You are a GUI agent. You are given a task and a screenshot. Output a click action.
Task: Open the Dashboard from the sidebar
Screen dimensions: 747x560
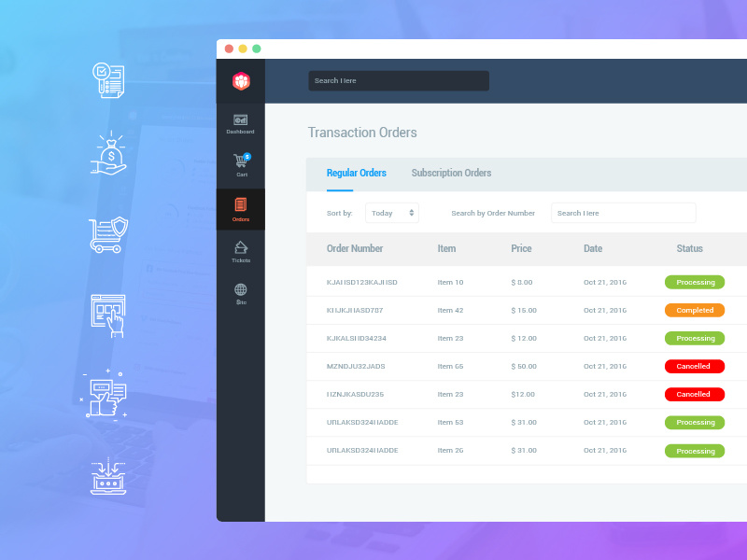click(x=240, y=124)
